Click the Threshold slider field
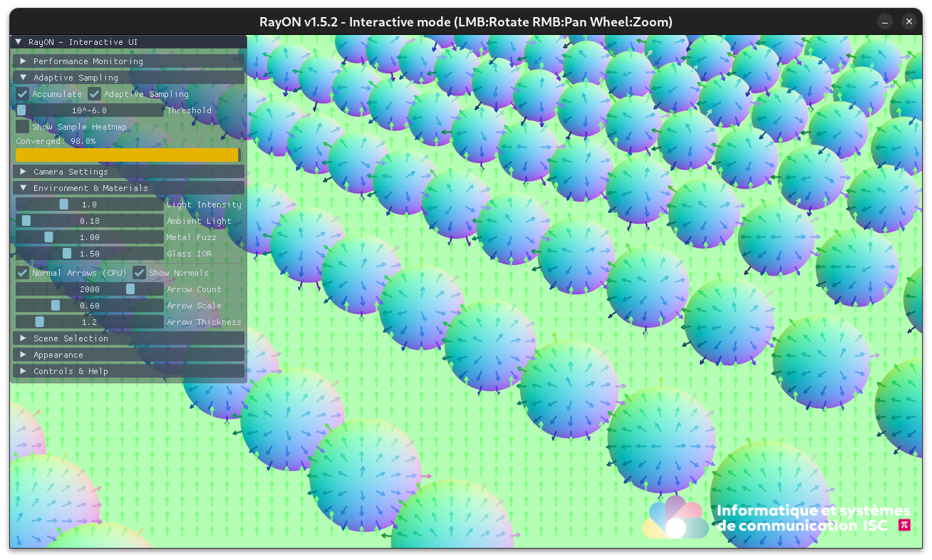This screenshot has width=932, height=560. [x=90, y=110]
